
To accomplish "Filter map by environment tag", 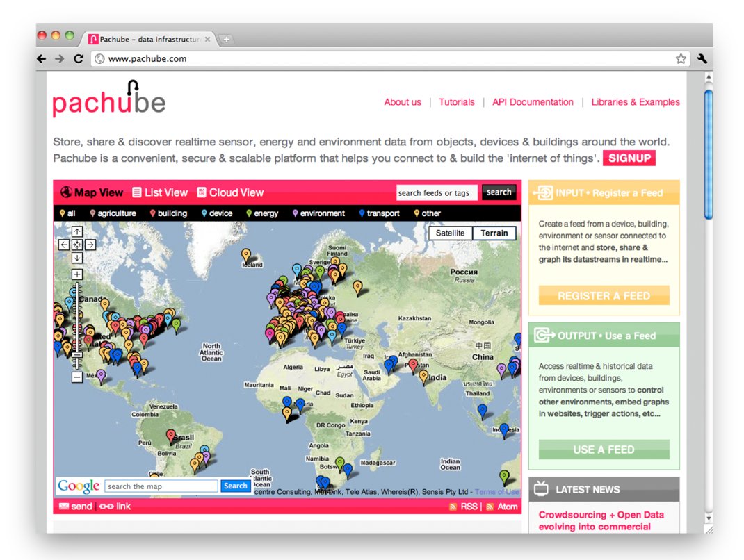I will 318,213.
